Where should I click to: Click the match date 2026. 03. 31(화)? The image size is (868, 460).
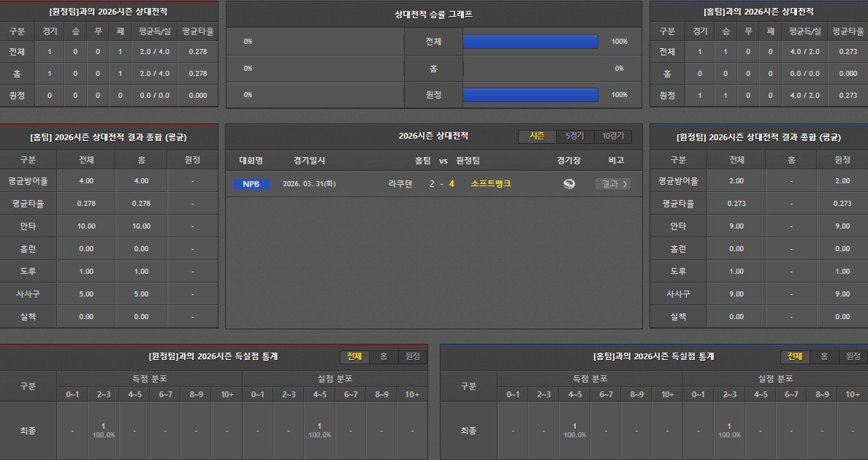click(x=309, y=184)
